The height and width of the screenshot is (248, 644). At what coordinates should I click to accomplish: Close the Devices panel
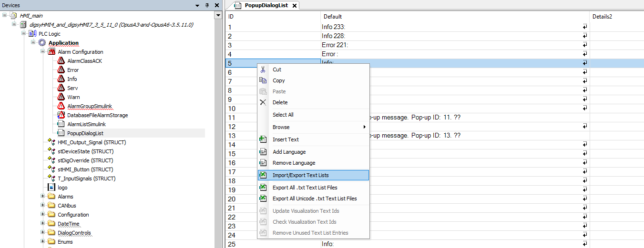[x=216, y=5]
